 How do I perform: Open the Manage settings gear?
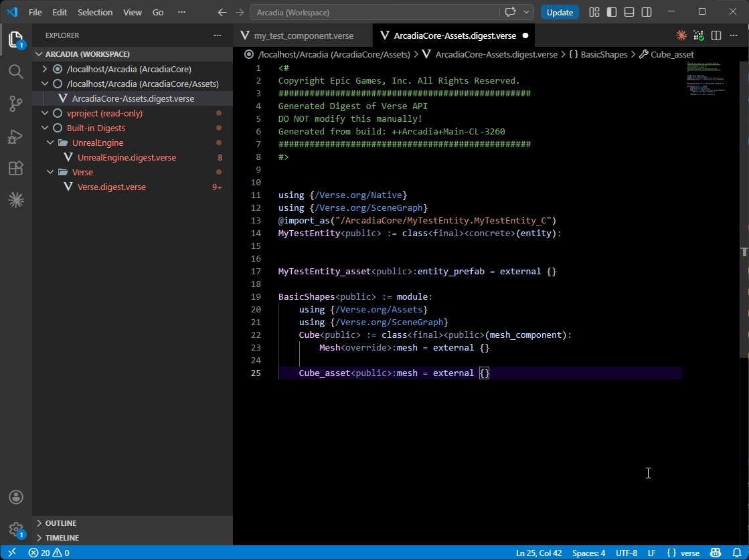[x=16, y=529]
